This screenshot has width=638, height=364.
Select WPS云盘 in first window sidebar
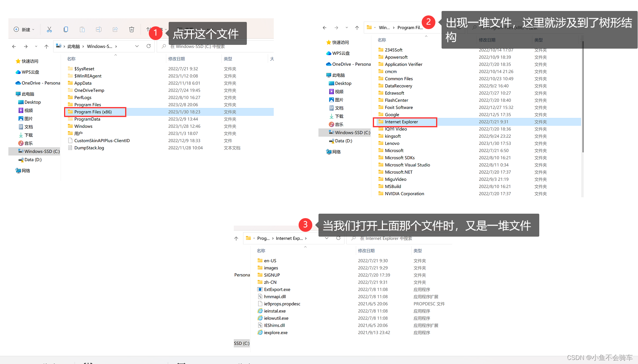(x=27, y=72)
